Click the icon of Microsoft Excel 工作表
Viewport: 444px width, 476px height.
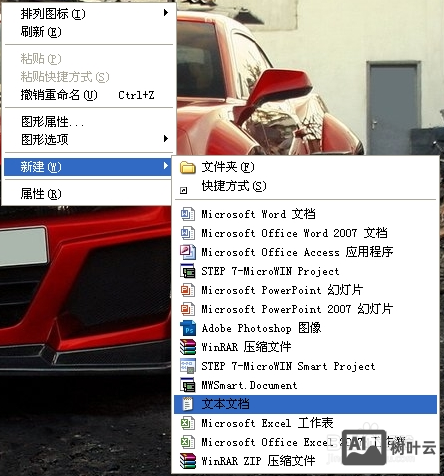(x=188, y=423)
